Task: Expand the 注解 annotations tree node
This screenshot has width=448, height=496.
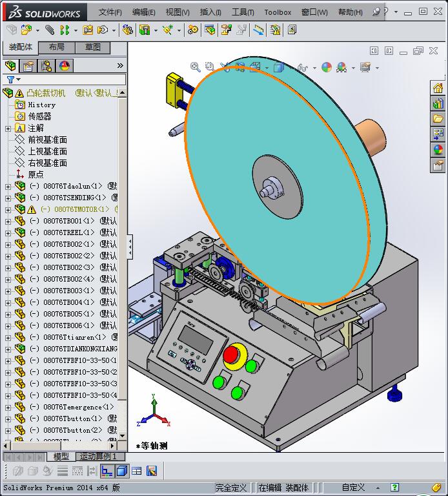Action: click(8, 129)
